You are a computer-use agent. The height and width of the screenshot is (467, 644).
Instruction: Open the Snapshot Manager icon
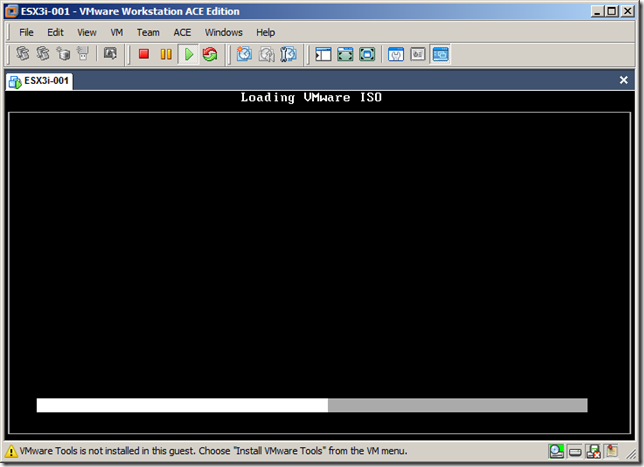[288, 54]
